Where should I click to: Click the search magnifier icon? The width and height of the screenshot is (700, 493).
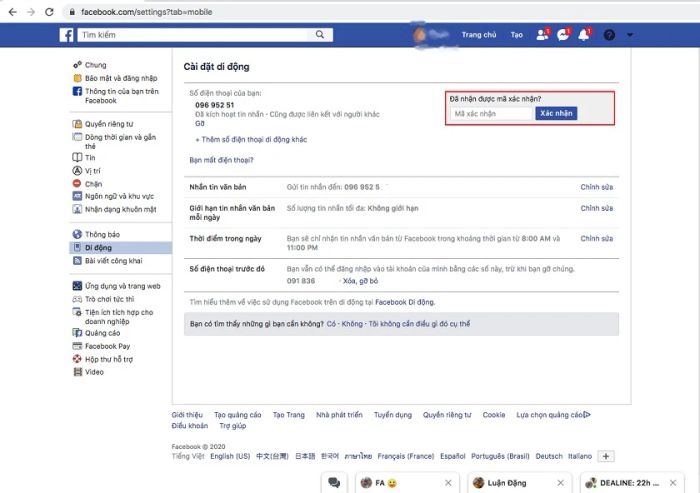pyautogui.click(x=320, y=34)
